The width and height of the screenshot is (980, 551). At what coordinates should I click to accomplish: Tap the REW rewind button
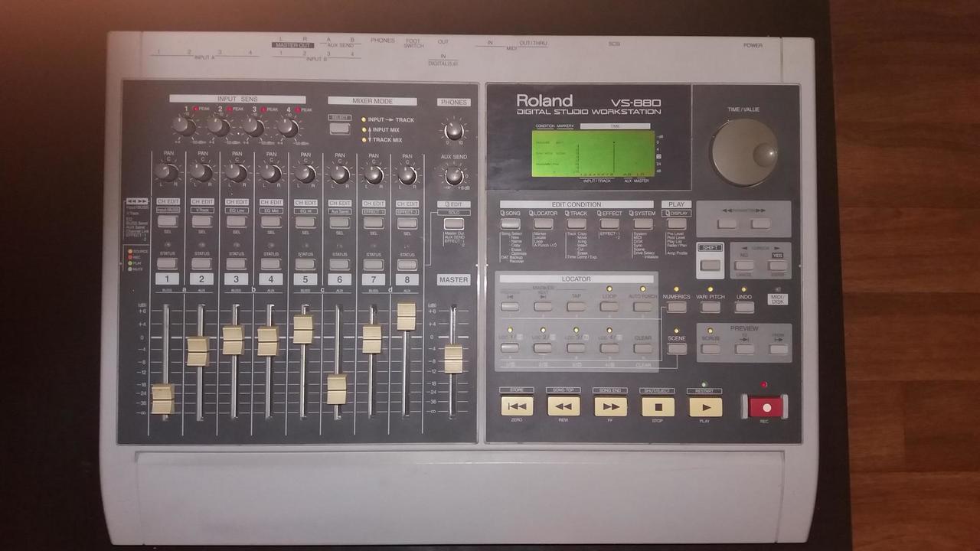pyautogui.click(x=563, y=406)
